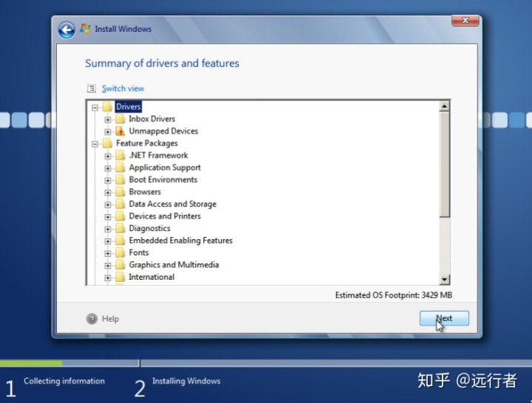Click the Diagnostics folder icon
This screenshot has width=532, height=403.
120,229
